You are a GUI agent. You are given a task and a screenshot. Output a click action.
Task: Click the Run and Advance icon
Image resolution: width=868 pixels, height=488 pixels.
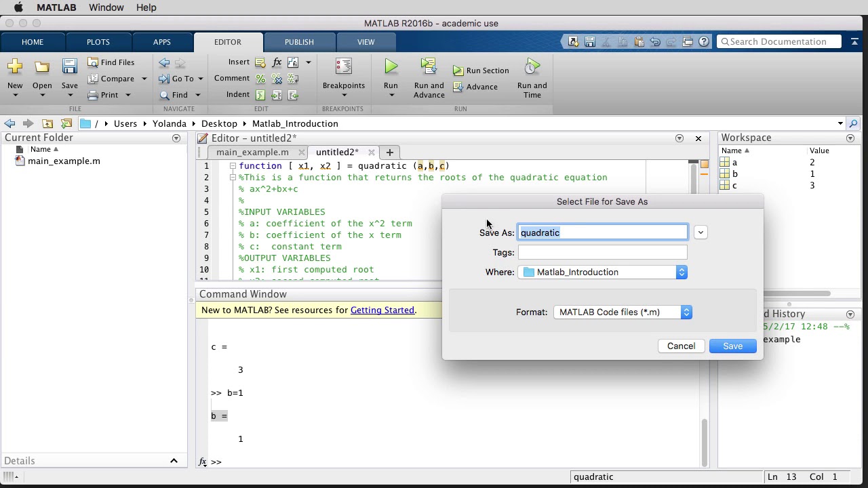[x=429, y=66]
